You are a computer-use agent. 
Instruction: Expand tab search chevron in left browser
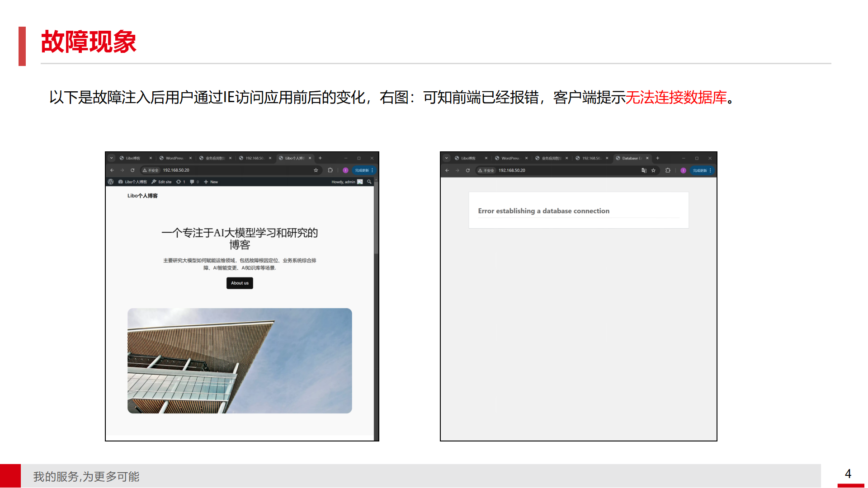(x=111, y=158)
